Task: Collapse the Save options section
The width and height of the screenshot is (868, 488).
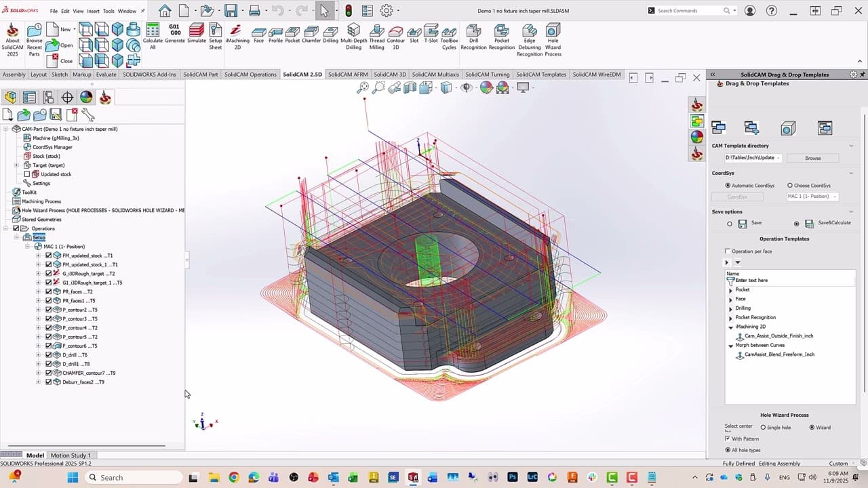Action: (x=851, y=211)
